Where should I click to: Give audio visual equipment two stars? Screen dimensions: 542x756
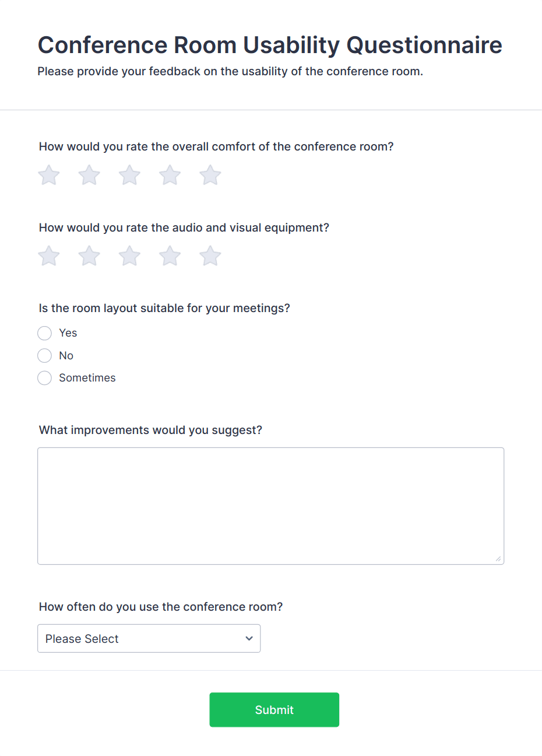point(89,256)
